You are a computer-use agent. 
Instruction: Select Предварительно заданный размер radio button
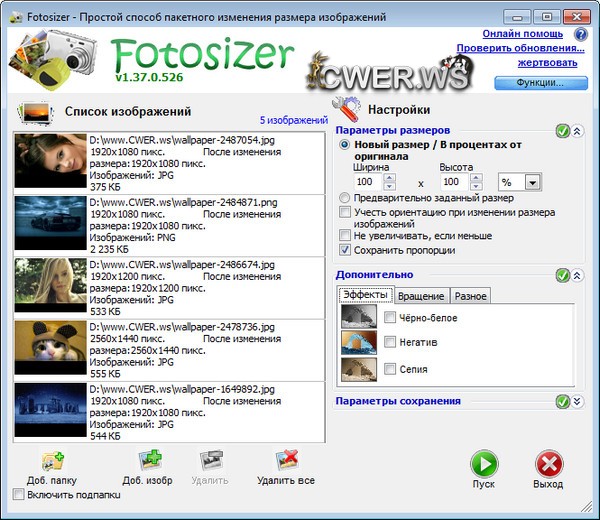pyautogui.click(x=345, y=199)
